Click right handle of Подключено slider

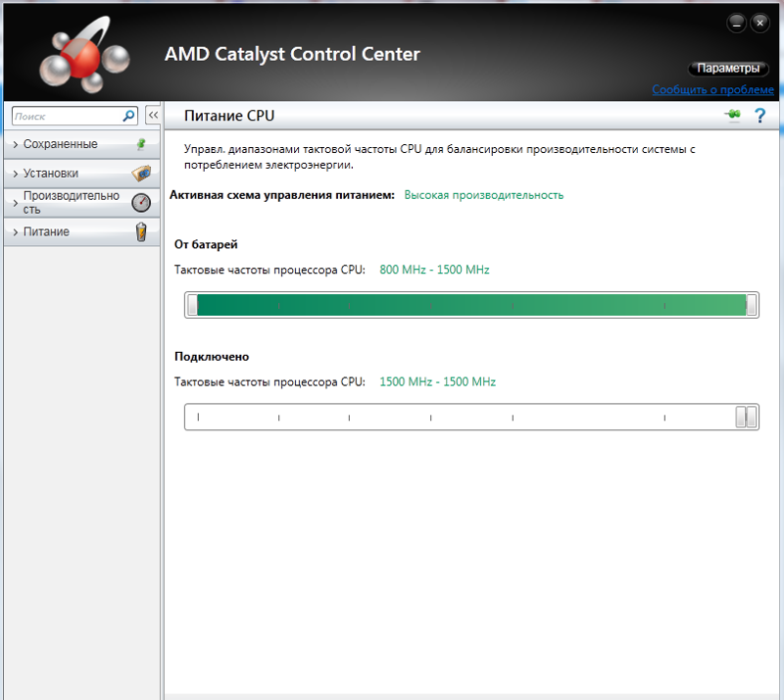click(x=751, y=417)
